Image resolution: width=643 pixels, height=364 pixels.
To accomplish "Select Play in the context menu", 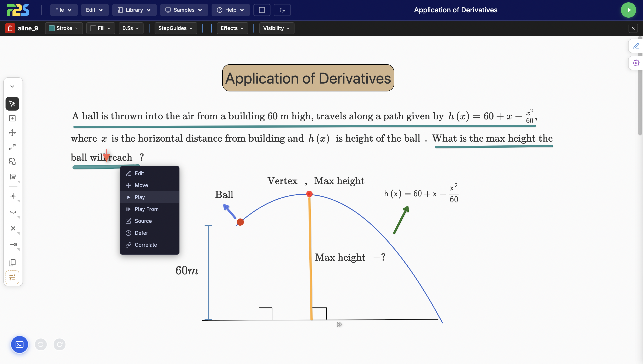I will (x=149, y=197).
